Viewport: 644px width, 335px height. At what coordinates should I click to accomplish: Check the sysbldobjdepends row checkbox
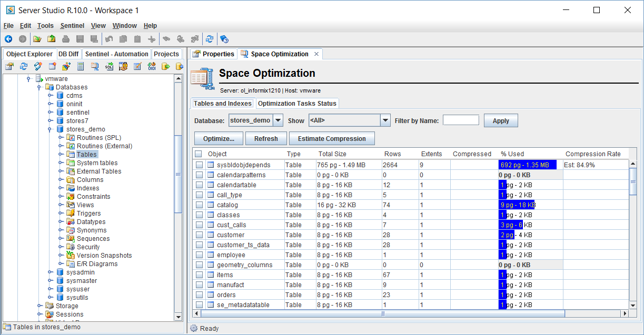point(199,165)
